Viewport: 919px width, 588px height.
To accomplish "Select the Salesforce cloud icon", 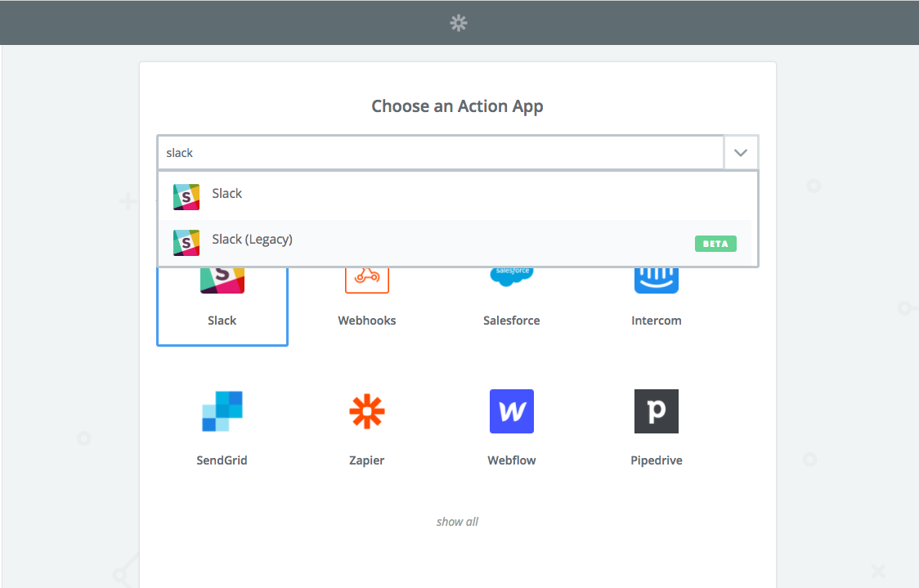I will [x=512, y=276].
